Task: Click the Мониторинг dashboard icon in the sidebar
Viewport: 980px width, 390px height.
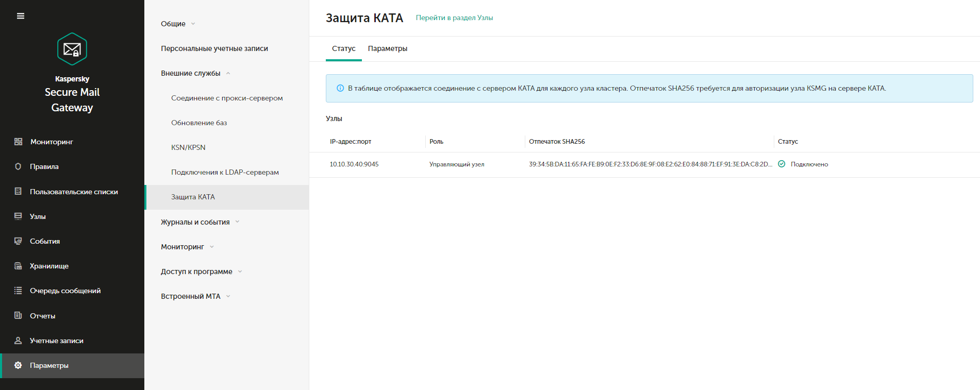Action: 18,142
